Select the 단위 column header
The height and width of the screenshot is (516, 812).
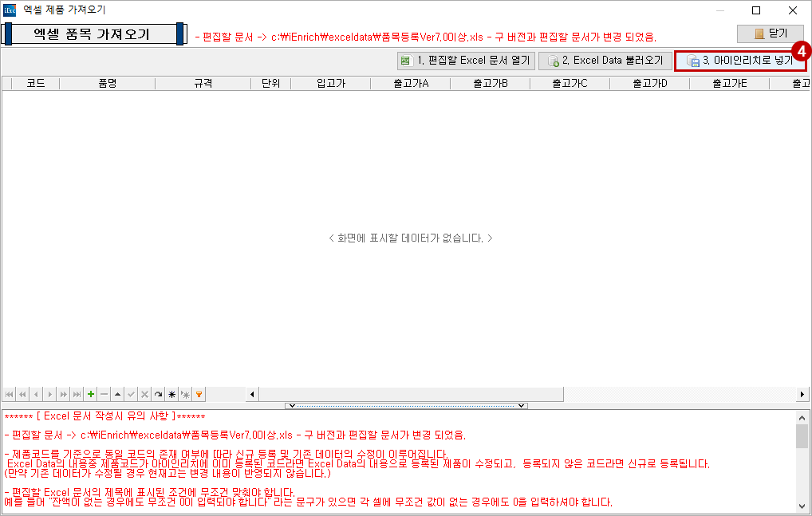tap(271, 83)
